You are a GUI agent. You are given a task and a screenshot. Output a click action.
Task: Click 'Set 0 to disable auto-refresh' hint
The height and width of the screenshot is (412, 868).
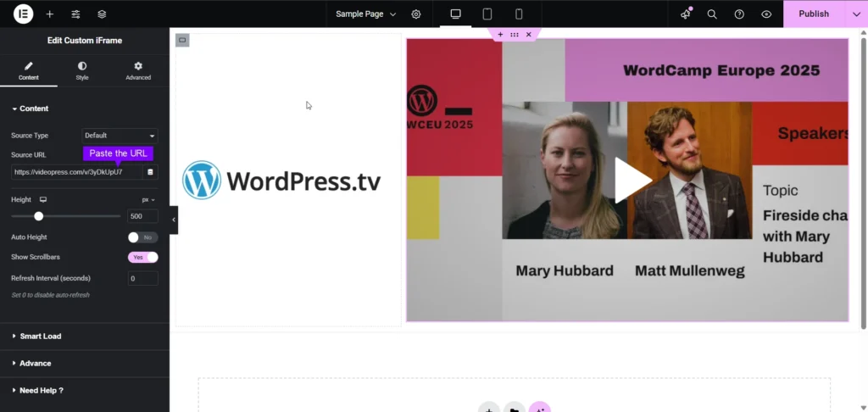coord(50,295)
